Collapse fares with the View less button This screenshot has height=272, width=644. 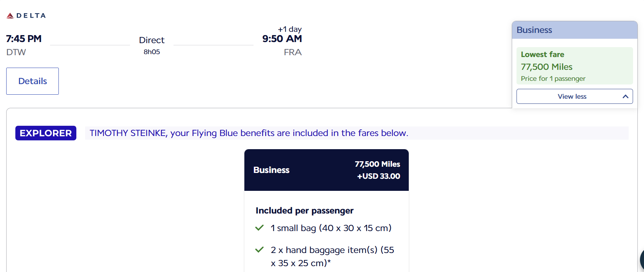click(572, 97)
